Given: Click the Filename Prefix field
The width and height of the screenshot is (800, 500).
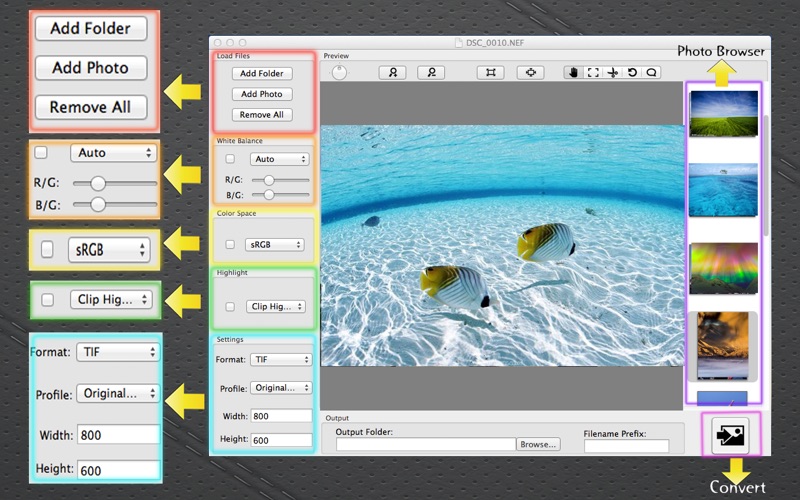Looking at the screenshot, I should (627, 446).
